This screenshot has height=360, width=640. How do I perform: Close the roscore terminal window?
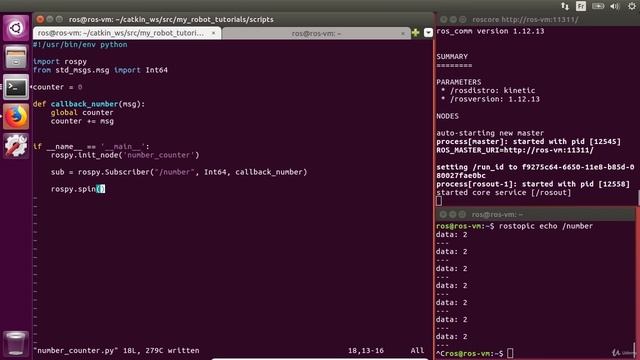tap(443, 19)
